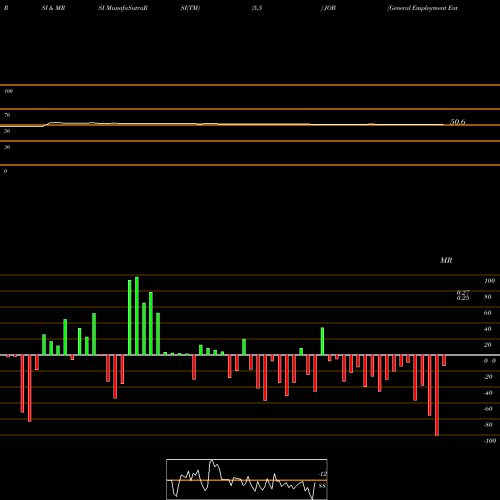The height and width of the screenshot is (500, 500).
Task: Click the 0.27 value near MR axis
Action: pyautogui.click(x=463, y=292)
